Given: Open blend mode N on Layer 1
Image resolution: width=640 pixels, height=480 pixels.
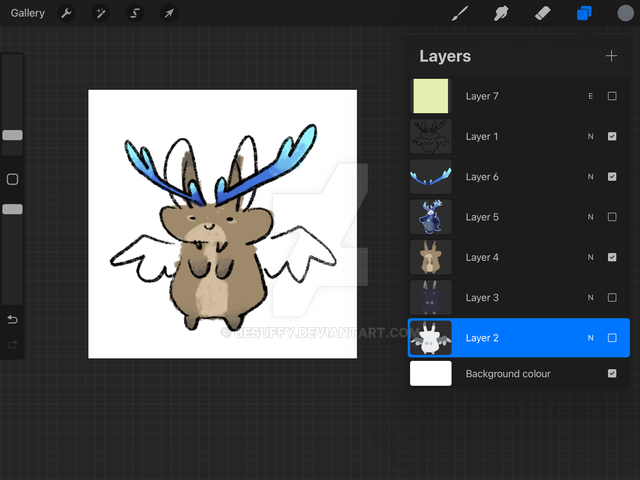Looking at the screenshot, I should pos(590,137).
